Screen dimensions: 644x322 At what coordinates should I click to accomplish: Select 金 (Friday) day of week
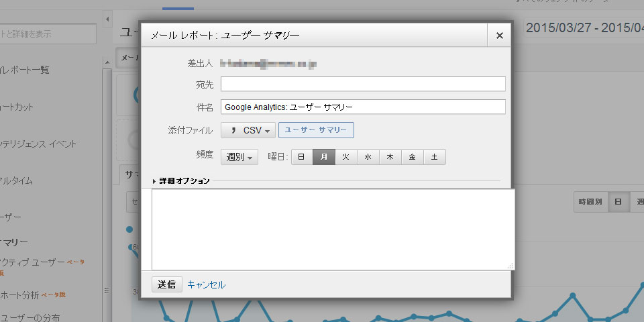(413, 157)
